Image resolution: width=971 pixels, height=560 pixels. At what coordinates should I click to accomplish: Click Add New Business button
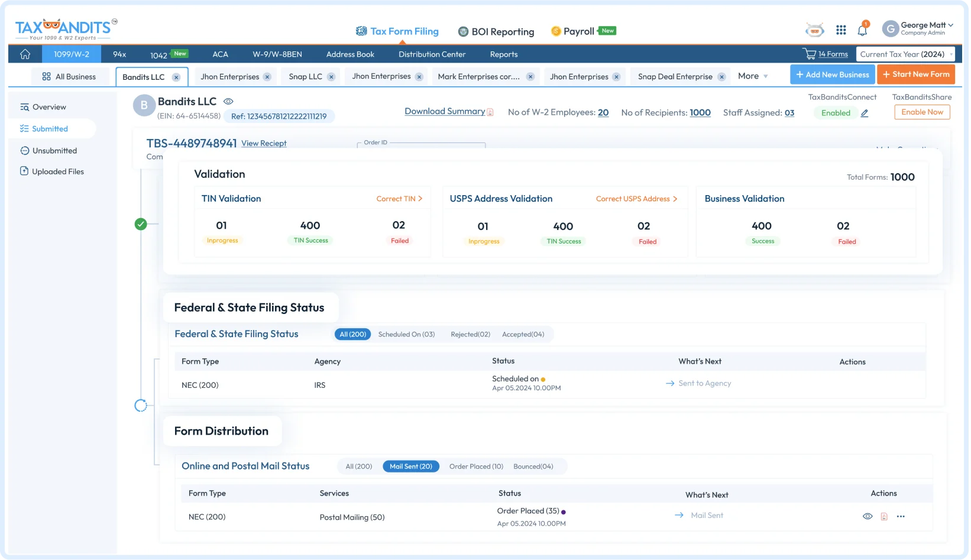pos(833,75)
